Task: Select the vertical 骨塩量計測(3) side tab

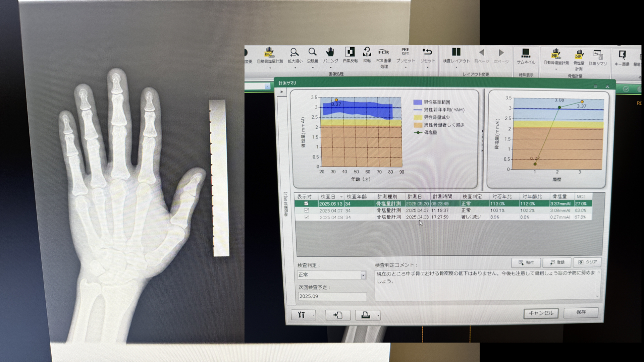Action: pyautogui.click(x=286, y=204)
